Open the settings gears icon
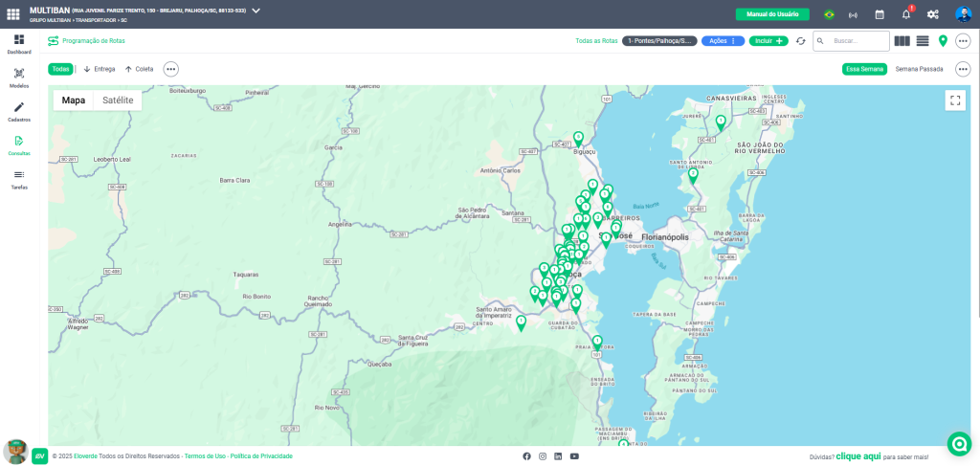The image size is (980, 466). click(932, 14)
